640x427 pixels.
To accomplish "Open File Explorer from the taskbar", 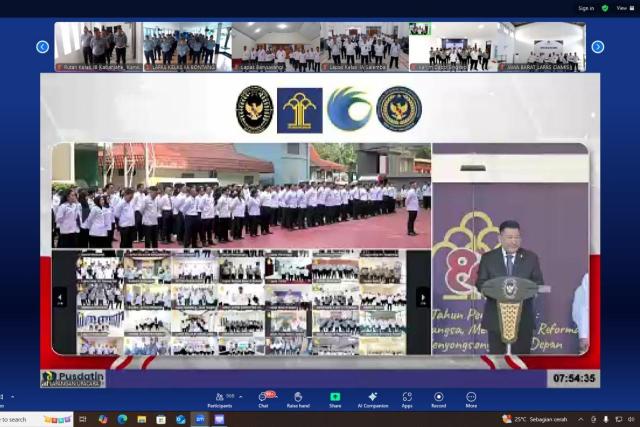I will click(x=142, y=419).
